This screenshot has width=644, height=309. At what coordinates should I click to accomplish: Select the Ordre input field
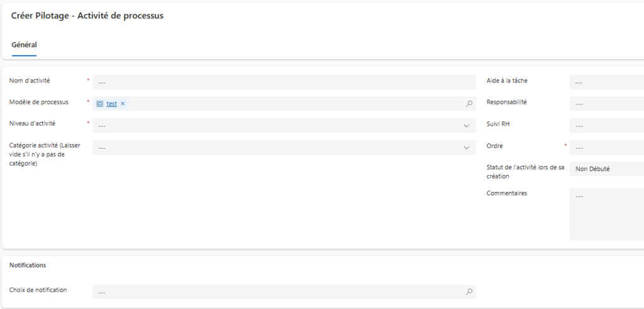click(606, 148)
